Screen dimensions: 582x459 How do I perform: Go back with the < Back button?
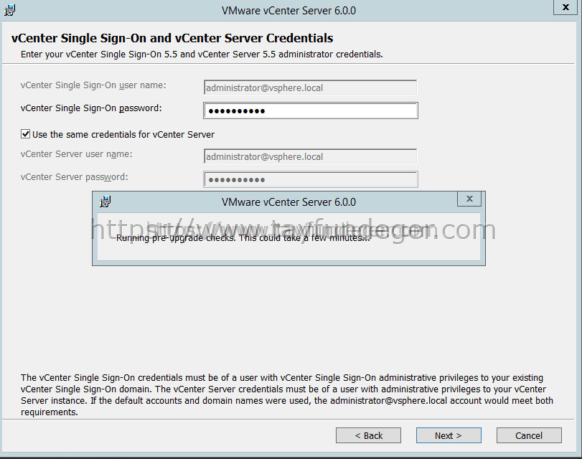368,435
